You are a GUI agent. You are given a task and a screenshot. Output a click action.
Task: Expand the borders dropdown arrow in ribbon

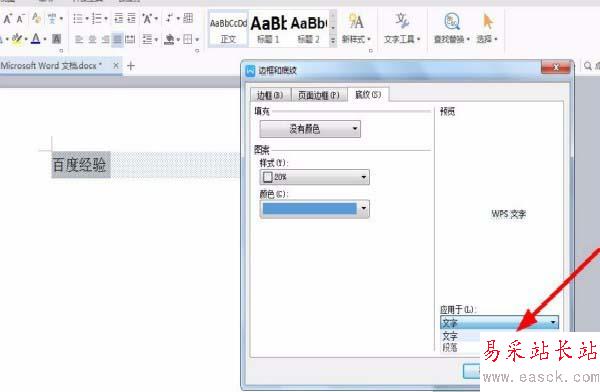197,39
